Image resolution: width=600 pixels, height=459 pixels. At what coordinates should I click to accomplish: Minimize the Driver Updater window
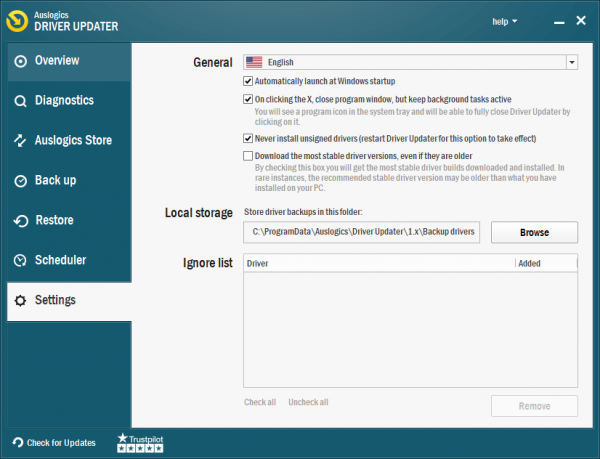tap(559, 22)
